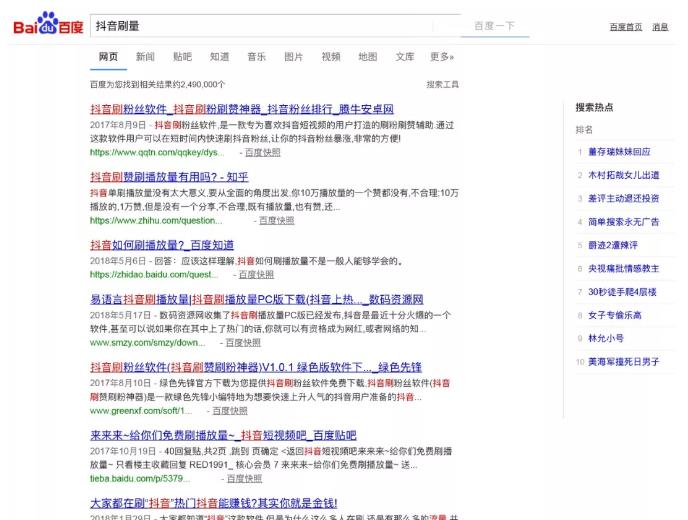Viewport: 688px width, 520px height.
Task: Click the 搜索热点 panel heading
Action: click(x=595, y=108)
